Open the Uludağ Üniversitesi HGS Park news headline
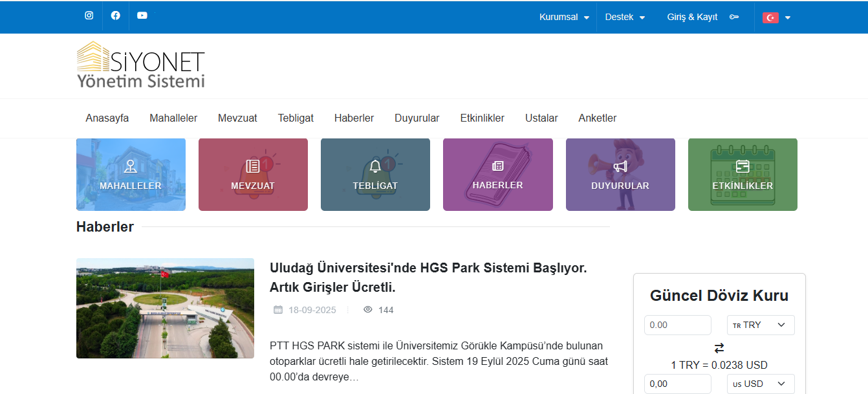The width and height of the screenshot is (868, 394). click(x=428, y=277)
